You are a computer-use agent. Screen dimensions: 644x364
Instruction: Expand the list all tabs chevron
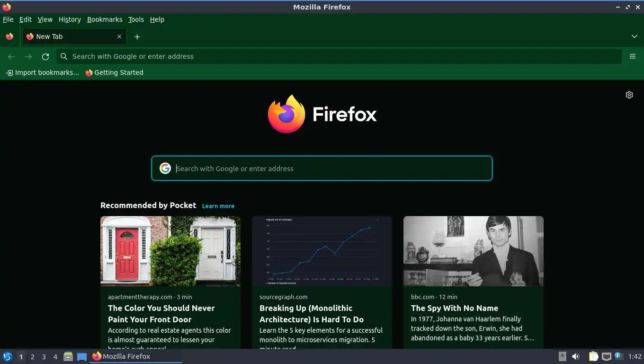point(635,36)
